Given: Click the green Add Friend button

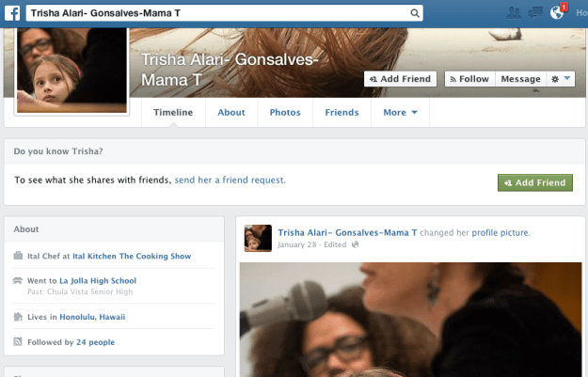Looking at the screenshot, I should pos(535,182).
